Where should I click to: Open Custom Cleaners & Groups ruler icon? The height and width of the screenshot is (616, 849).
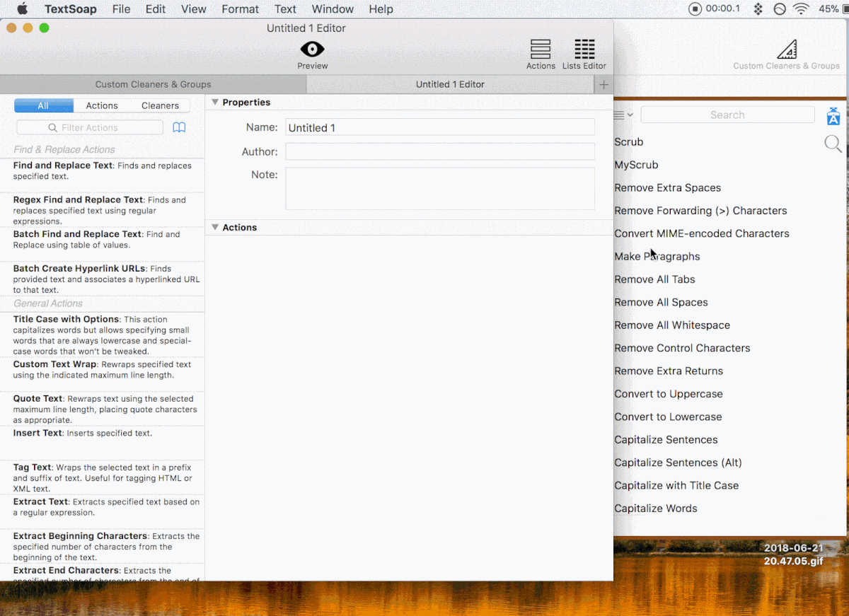click(x=787, y=49)
